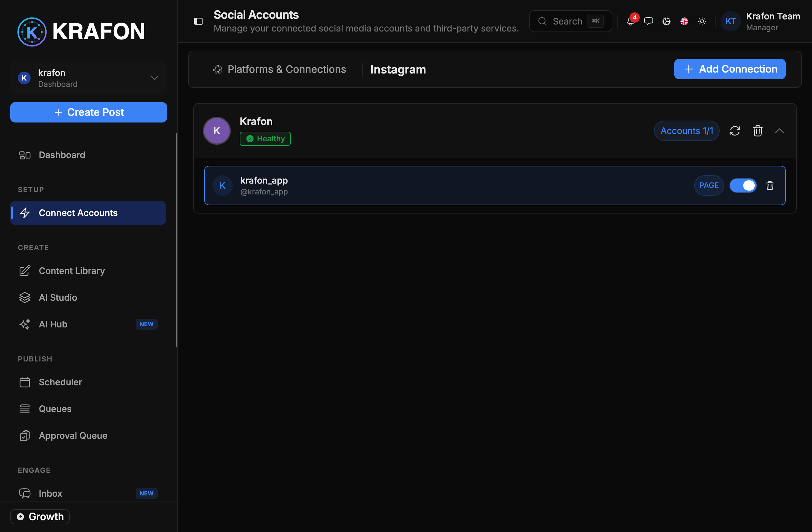Open notifications bell with 4 badge
Viewport: 812px width, 532px height.
[x=630, y=21]
